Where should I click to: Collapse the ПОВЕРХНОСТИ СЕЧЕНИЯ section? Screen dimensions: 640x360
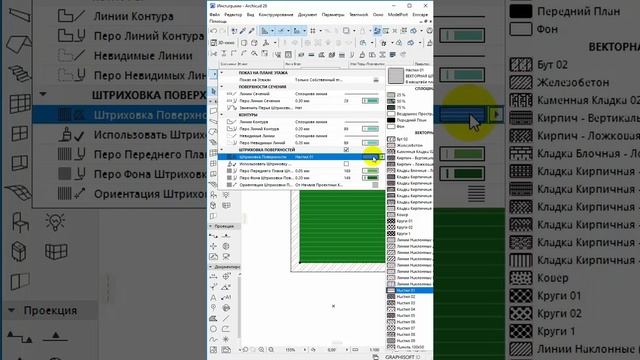point(222,87)
